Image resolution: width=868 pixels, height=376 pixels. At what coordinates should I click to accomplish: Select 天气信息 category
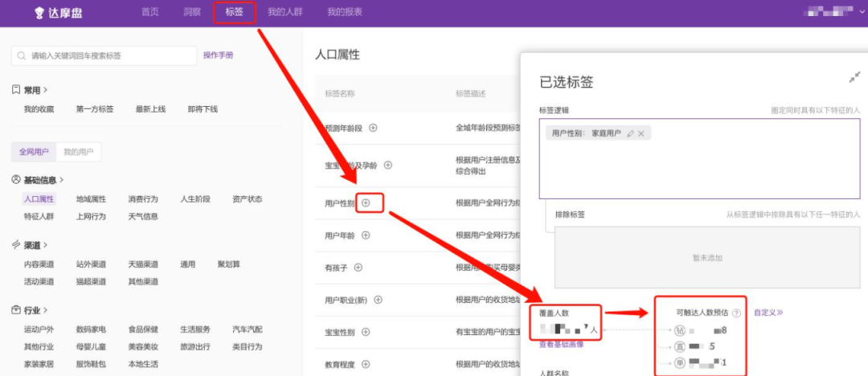(143, 216)
